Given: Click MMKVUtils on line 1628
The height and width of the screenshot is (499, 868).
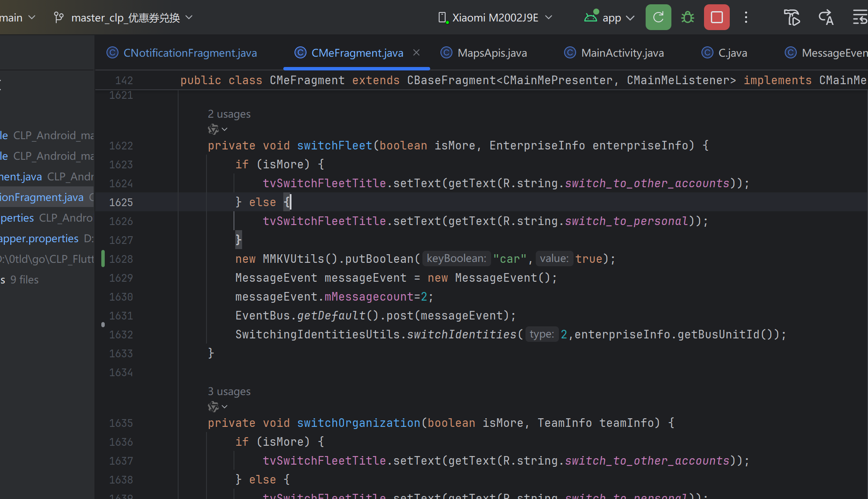Looking at the screenshot, I should [294, 259].
